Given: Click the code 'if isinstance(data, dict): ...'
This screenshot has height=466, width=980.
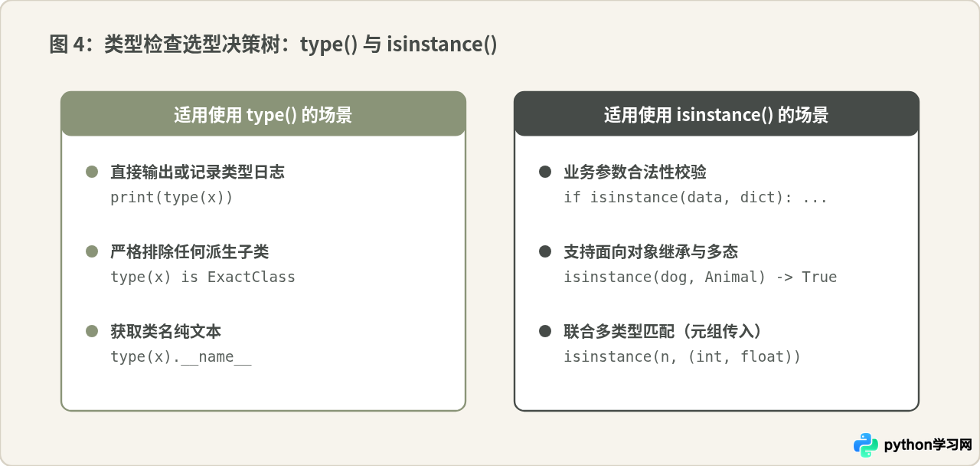Looking at the screenshot, I should pyautogui.click(x=696, y=197).
